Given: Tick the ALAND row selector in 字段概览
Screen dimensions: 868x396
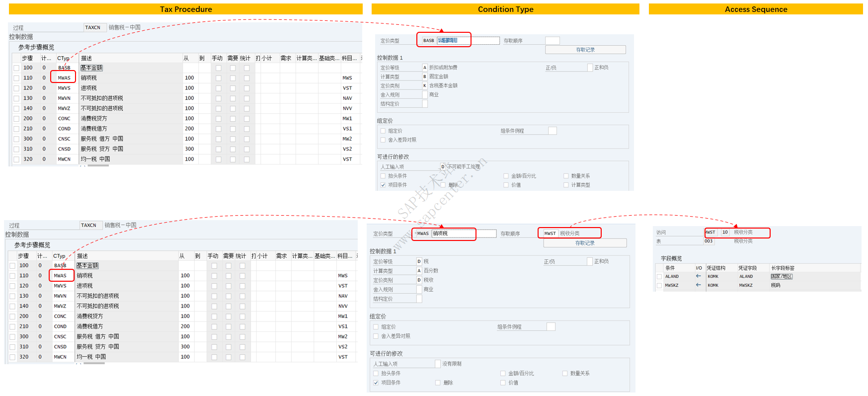Looking at the screenshot, I should [x=659, y=277].
